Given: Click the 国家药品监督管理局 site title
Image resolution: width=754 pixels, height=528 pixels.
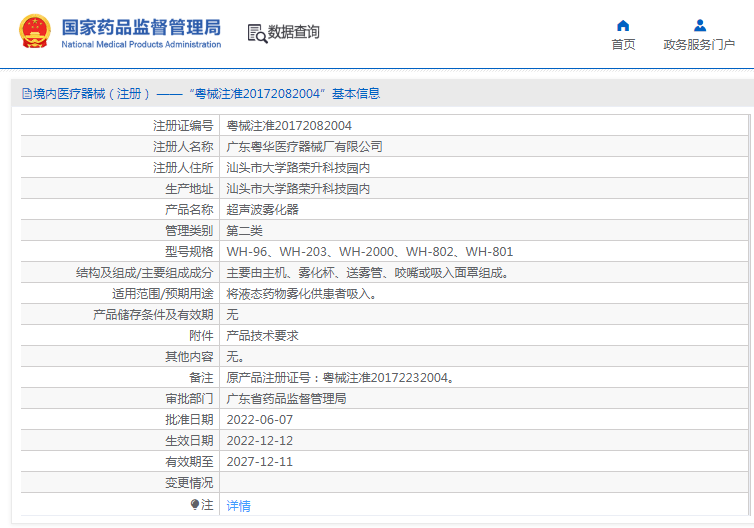Looking at the screenshot, I should tap(141, 27).
